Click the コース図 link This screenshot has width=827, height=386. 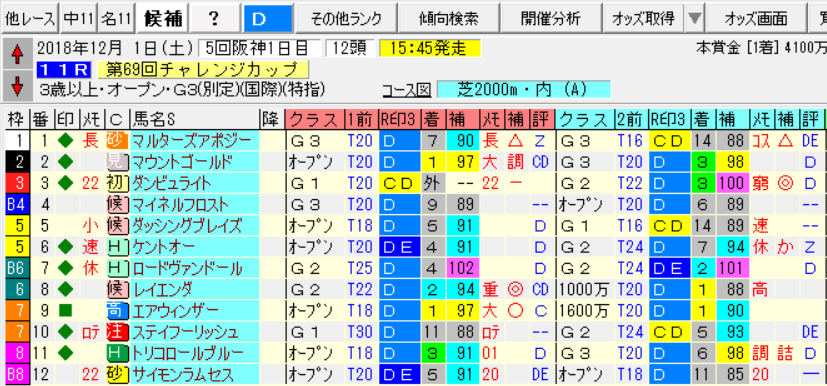[x=407, y=90]
